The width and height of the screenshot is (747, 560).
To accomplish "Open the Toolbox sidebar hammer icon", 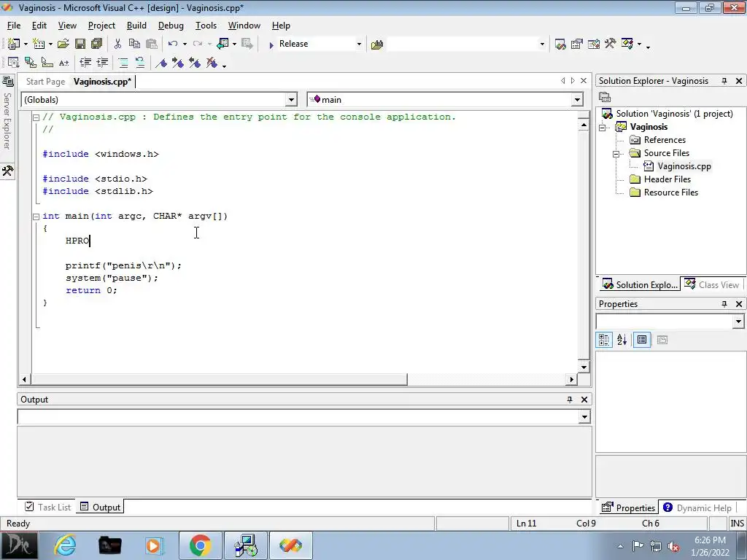I will [7, 171].
